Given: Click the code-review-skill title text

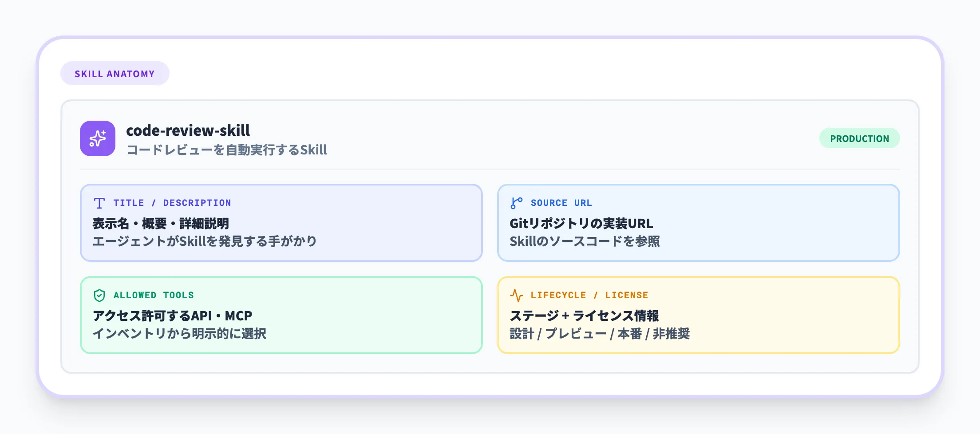Looking at the screenshot, I should pyautogui.click(x=188, y=131).
